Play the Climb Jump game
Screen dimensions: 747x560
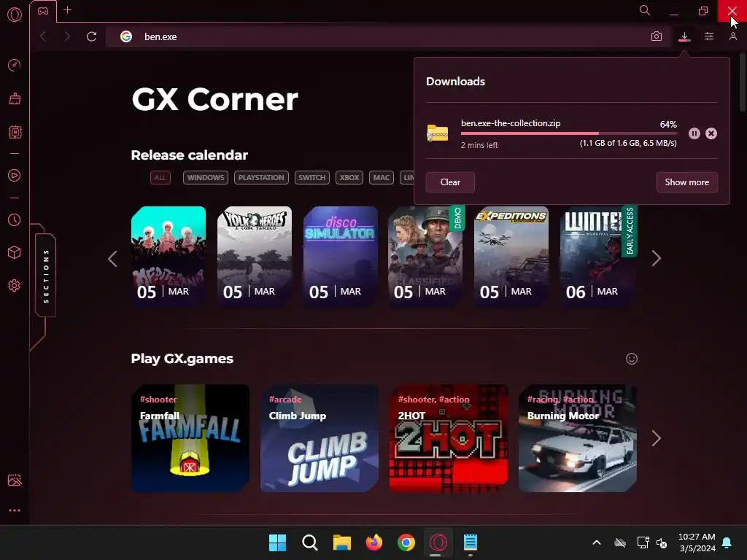pos(320,438)
